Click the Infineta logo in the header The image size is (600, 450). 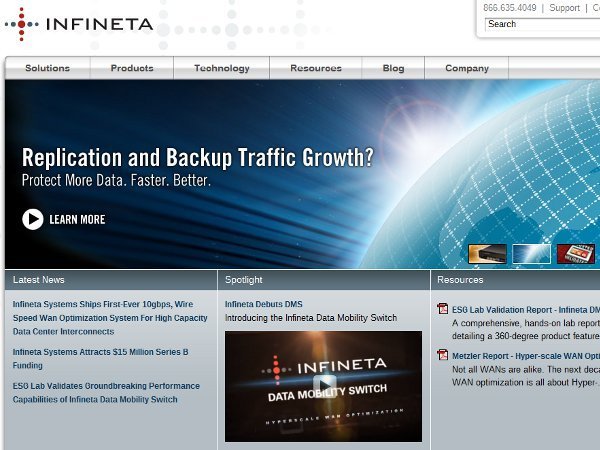pyautogui.click(x=79, y=24)
